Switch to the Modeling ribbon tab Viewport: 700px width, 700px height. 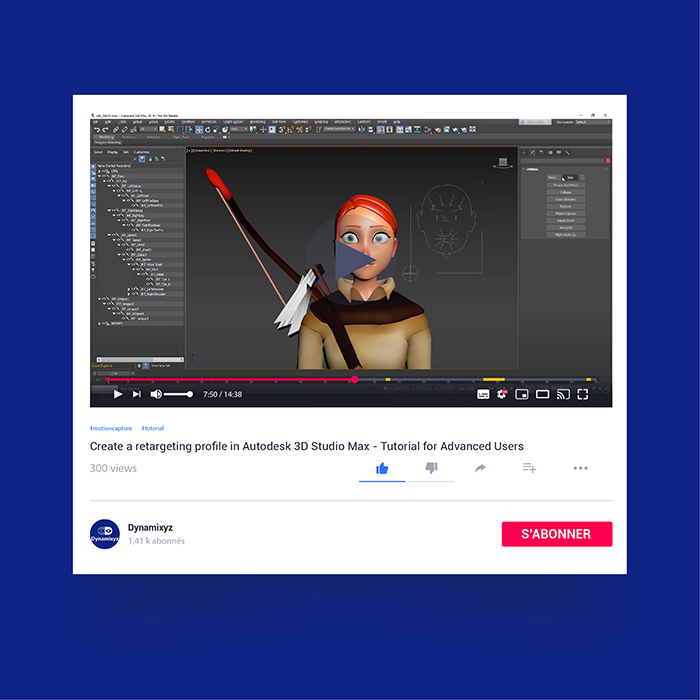[107, 137]
